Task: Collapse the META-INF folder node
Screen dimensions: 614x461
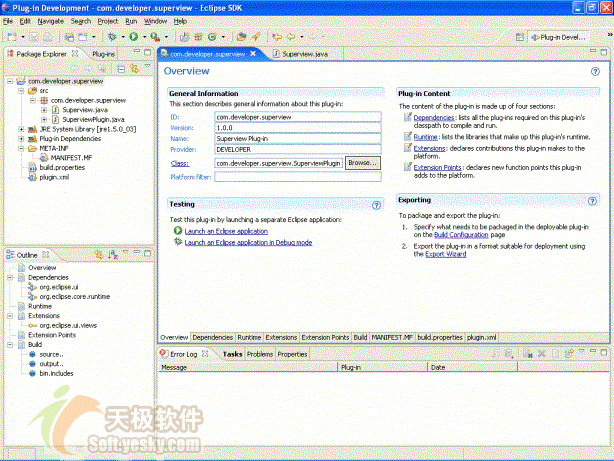Action: (21, 148)
